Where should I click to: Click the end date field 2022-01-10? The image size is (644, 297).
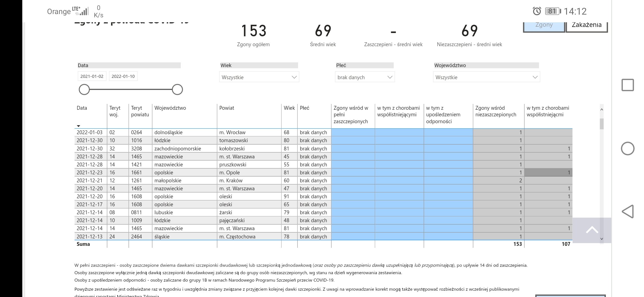point(123,76)
